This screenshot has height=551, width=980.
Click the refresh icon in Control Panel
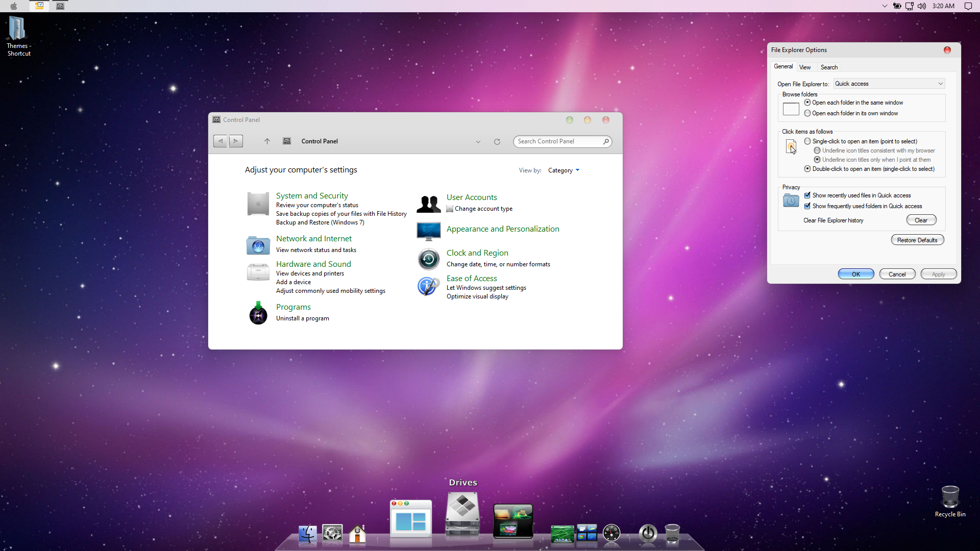pos(497,142)
